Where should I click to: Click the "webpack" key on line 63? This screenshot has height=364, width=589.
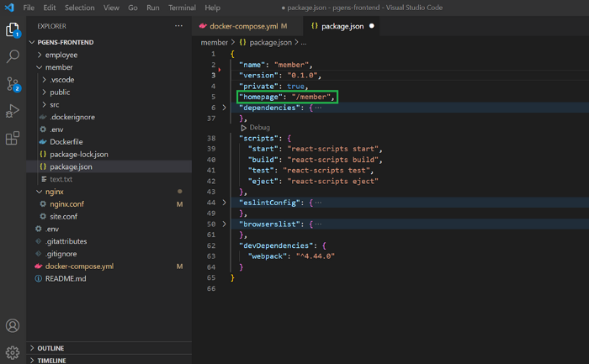click(267, 256)
